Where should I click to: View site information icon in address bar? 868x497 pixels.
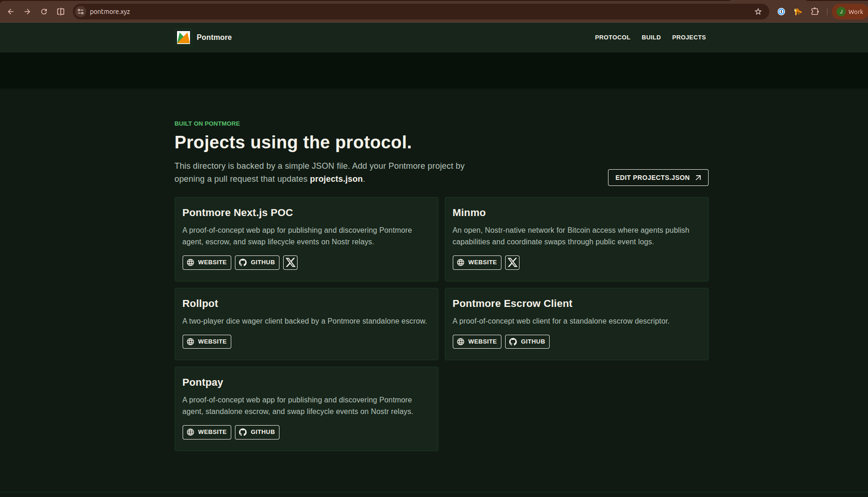click(81, 12)
